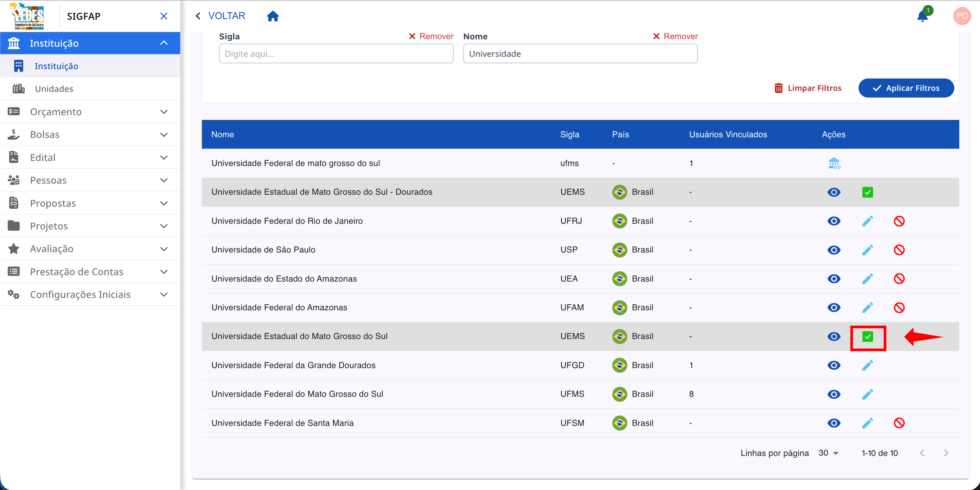
Task: Block Universidade de São Paulo with red icon
Action: pos(899,250)
